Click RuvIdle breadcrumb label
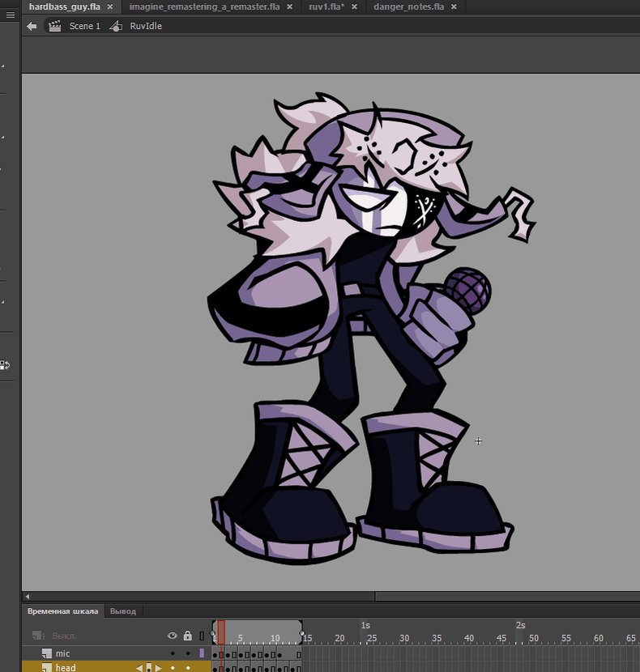 (146, 26)
